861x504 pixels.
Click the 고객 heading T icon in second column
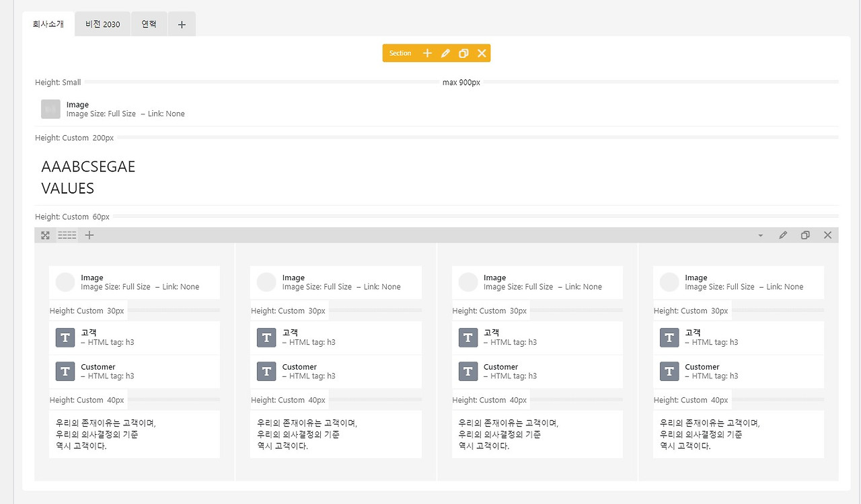[x=266, y=337]
